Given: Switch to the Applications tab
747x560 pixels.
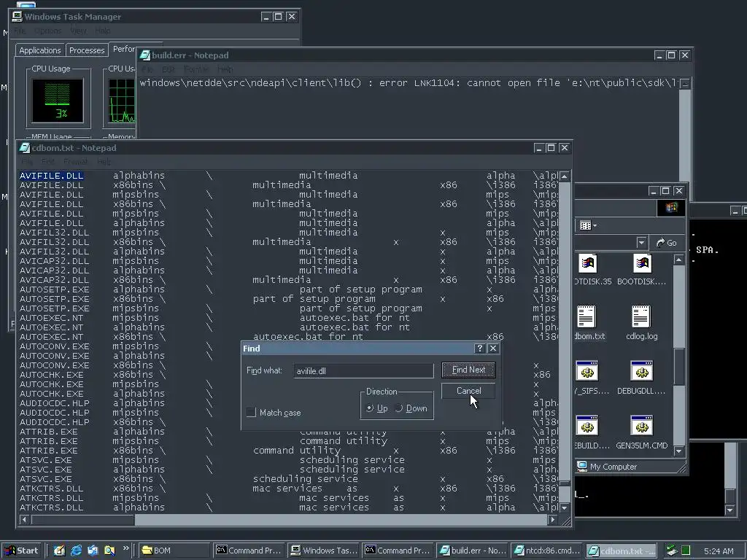Looking at the screenshot, I should point(40,50).
